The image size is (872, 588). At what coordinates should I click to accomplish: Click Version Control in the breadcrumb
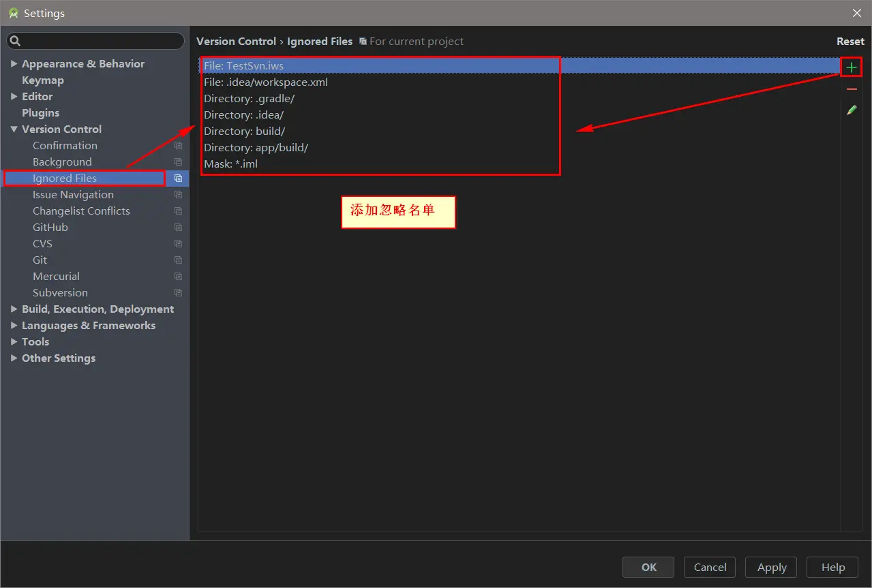(x=236, y=42)
